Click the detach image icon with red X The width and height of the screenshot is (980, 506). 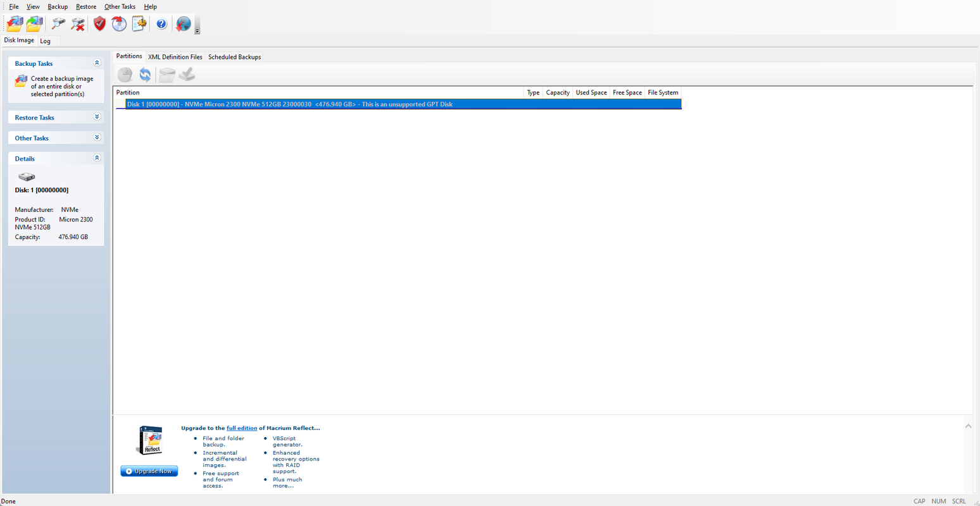tap(78, 24)
